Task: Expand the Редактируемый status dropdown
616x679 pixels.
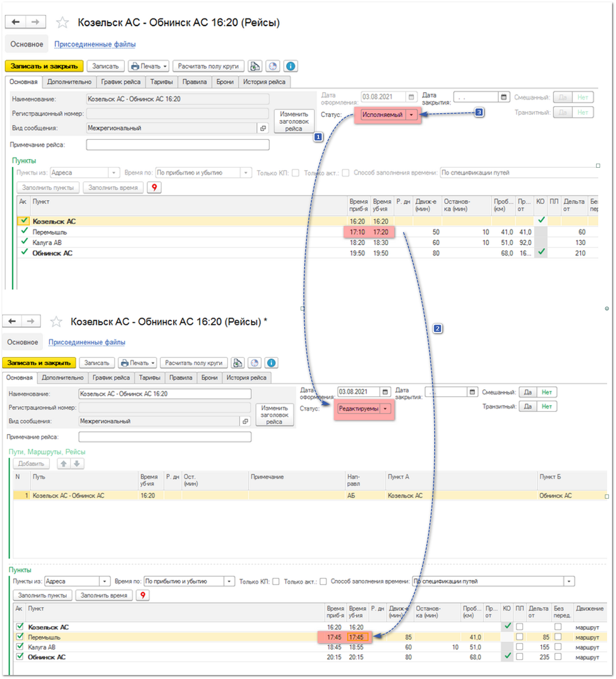Action: click(x=385, y=409)
